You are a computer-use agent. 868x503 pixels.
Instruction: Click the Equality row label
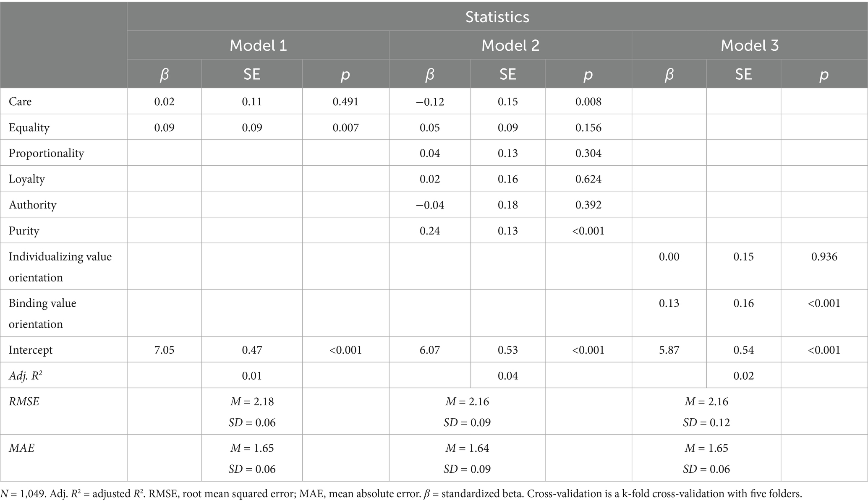(x=29, y=128)
